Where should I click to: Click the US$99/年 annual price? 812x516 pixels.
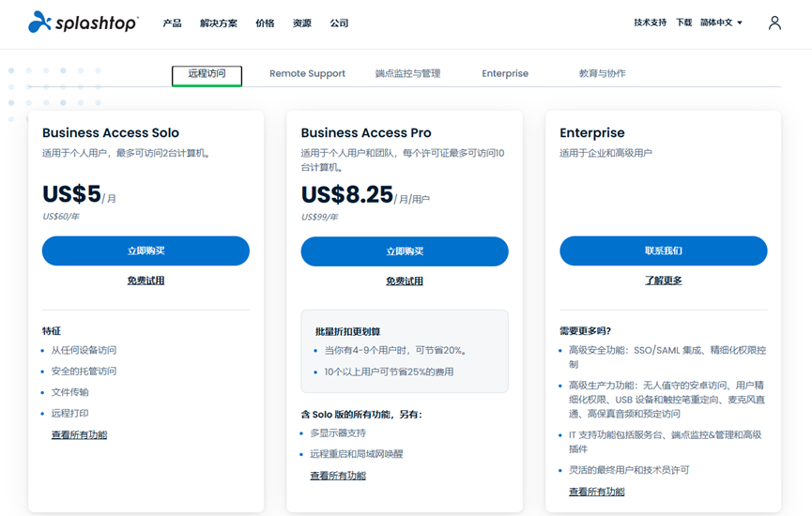tap(319, 217)
